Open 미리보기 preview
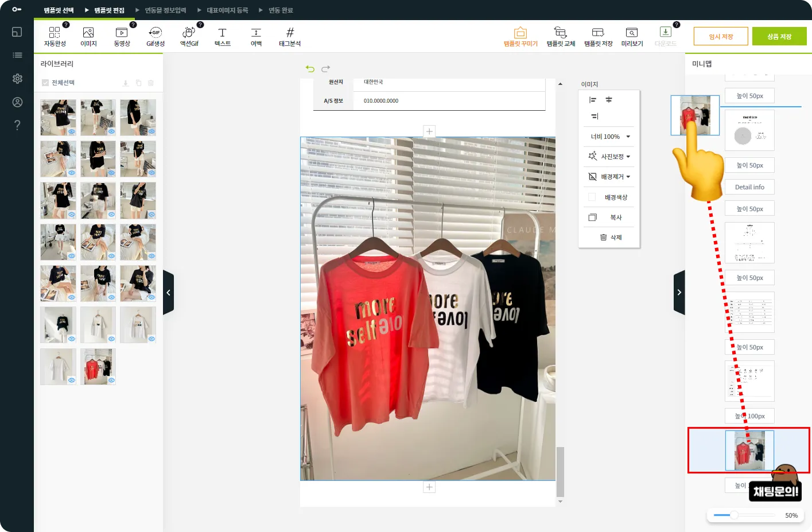The width and height of the screenshot is (812, 532). point(632,33)
